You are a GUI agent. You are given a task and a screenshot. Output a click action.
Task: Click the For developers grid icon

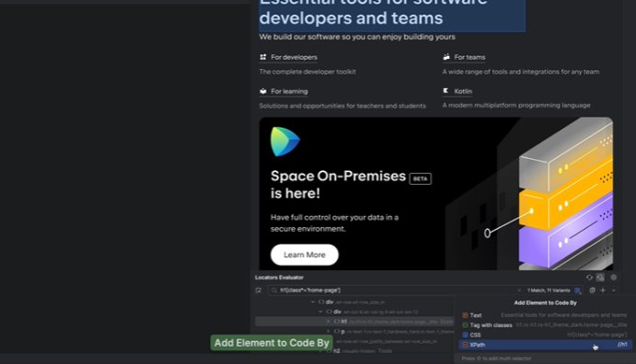(x=263, y=57)
